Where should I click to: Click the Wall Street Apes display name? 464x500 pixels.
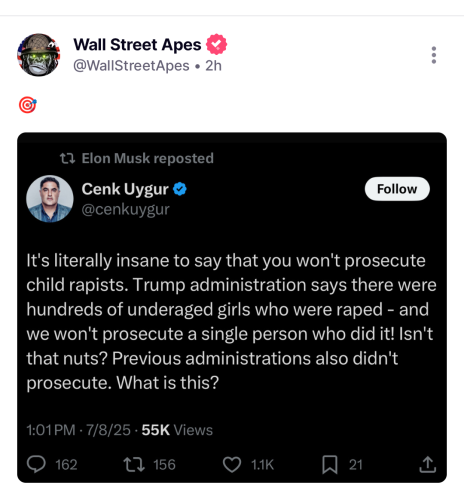[x=137, y=44]
